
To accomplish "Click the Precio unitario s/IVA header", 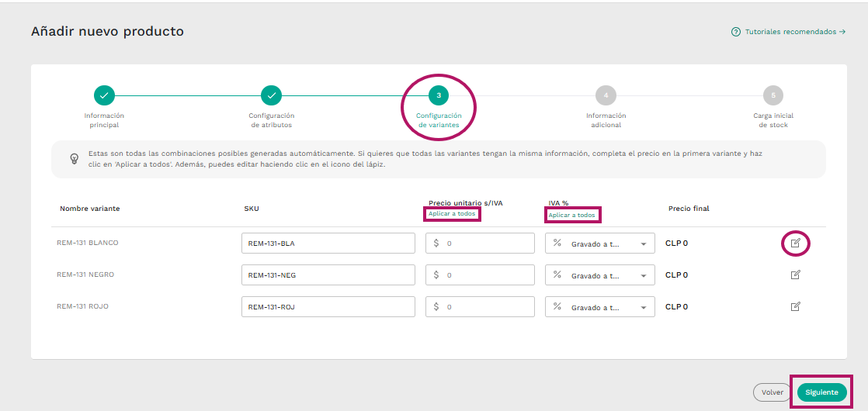I will (466, 203).
